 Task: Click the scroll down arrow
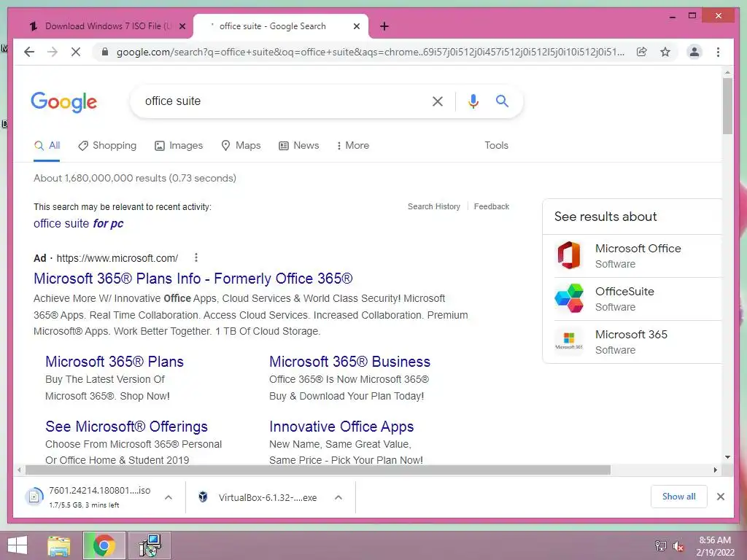pos(727,457)
